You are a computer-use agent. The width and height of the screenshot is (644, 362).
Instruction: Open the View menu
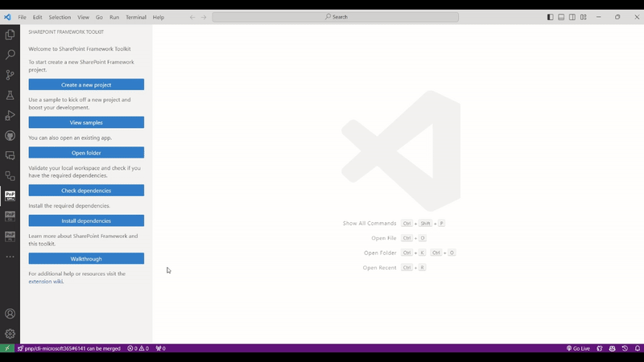coord(83,17)
